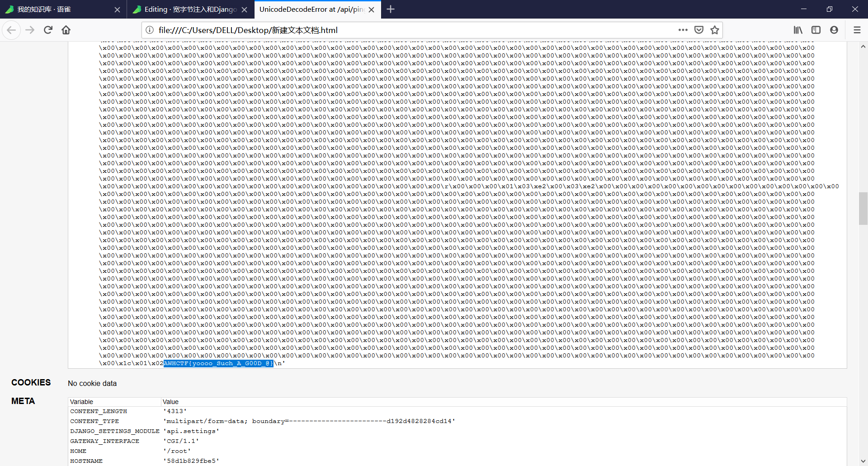
Task: Click the HOME variable name
Action: pos(78,451)
